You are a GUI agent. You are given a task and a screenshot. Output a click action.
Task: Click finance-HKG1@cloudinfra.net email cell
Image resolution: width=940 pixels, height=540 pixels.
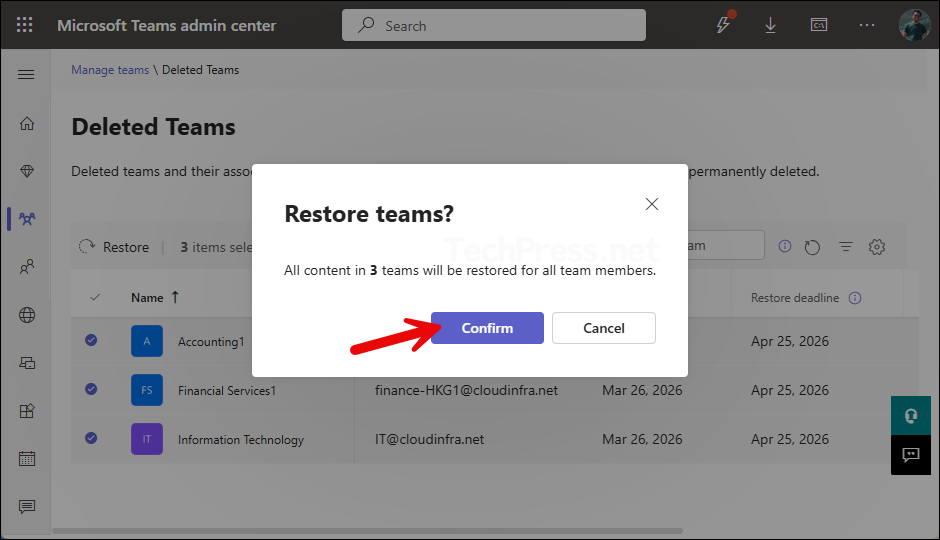466,390
